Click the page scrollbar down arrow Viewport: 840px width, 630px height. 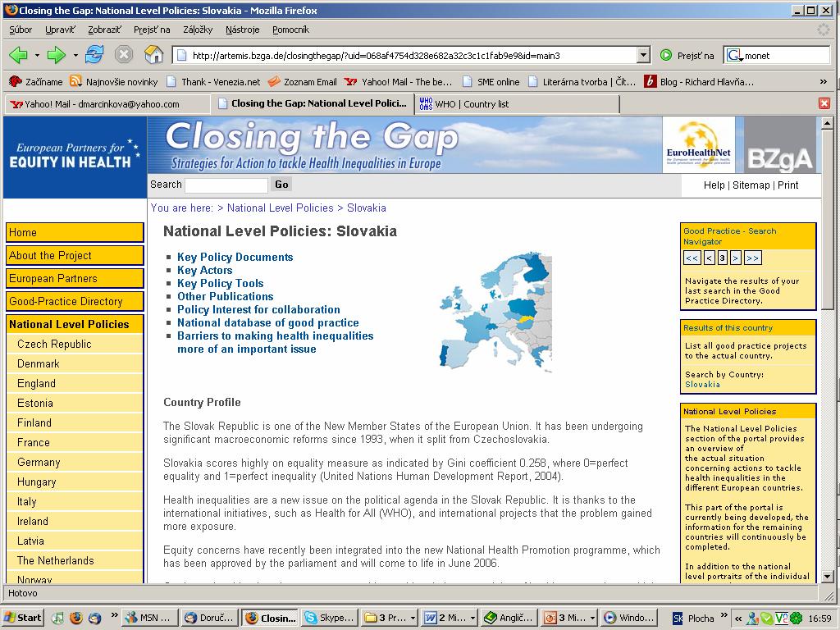[x=827, y=577]
